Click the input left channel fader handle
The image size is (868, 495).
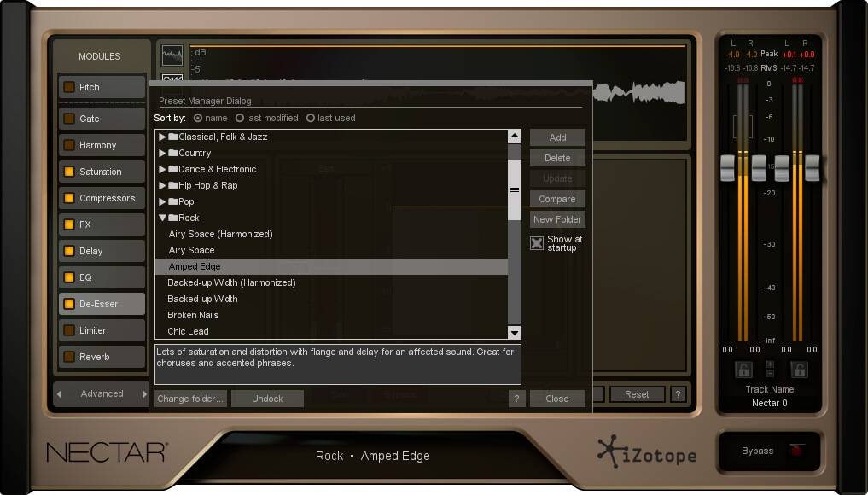pos(727,168)
